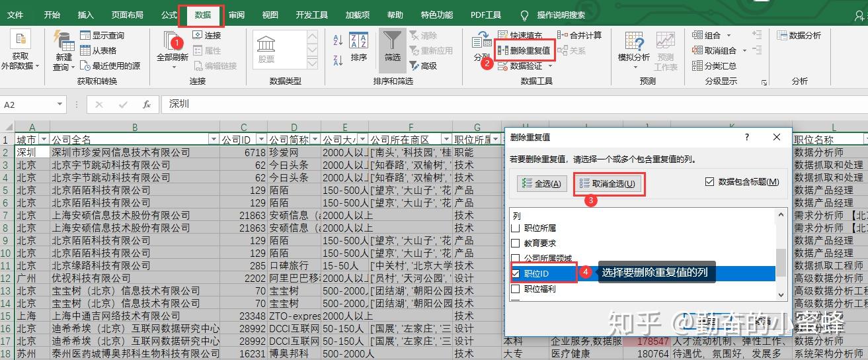Click the 全部刷新 (Refresh All) icon
The height and width of the screenshot is (360, 868).
172,42
